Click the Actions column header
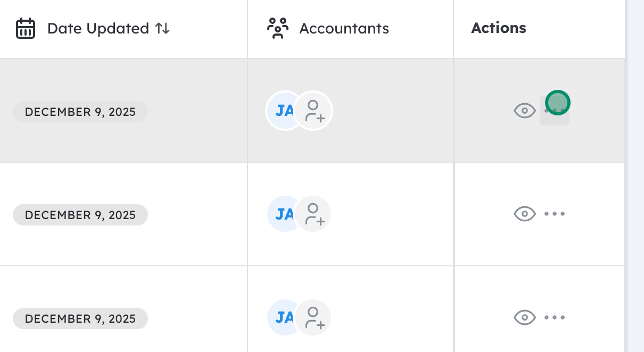 (499, 28)
